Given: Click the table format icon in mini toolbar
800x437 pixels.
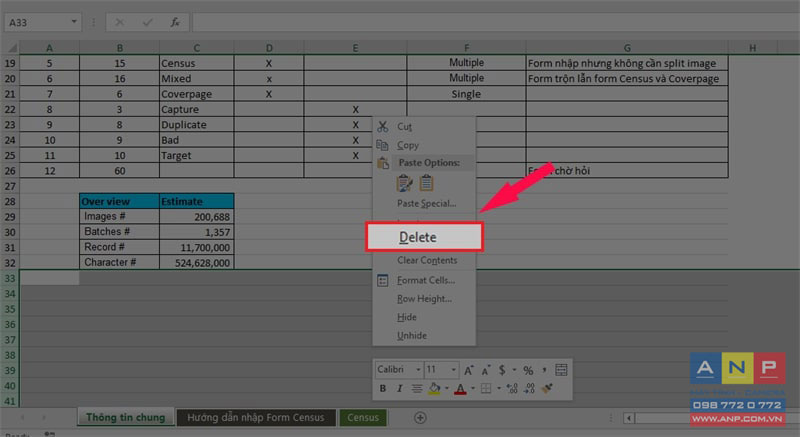Looking at the screenshot, I should [561, 370].
